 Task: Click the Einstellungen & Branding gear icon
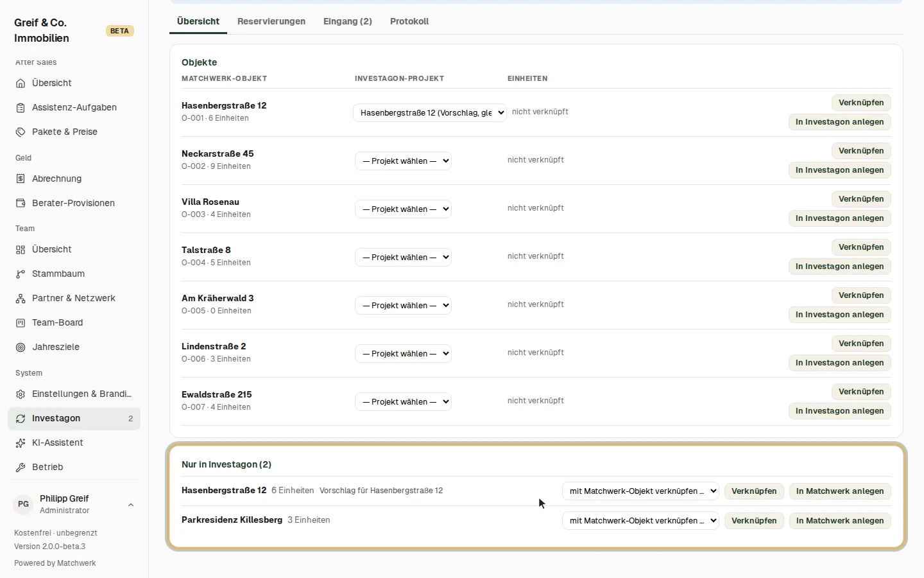21,394
